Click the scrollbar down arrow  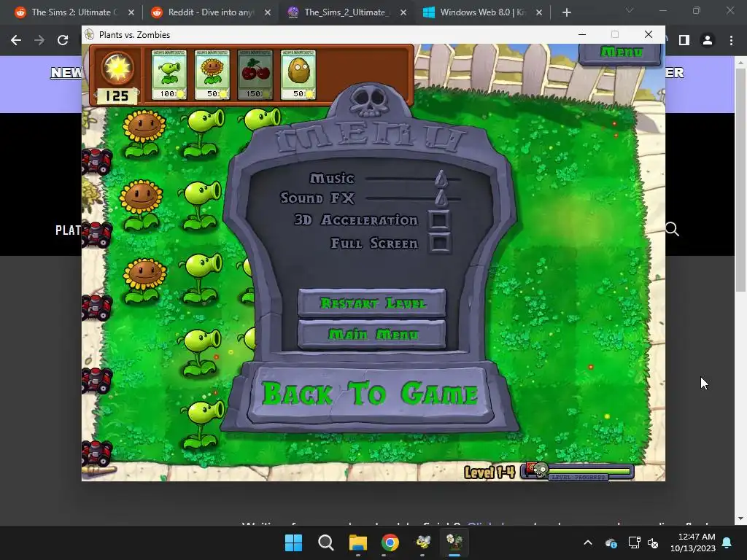[x=740, y=518]
